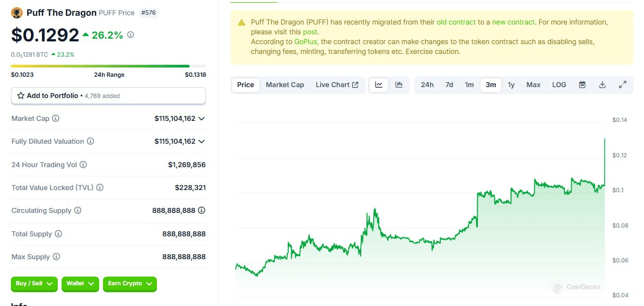This screenshot has width=644, height=306.
Task: Download the chart data
Action: coord(602,85)
